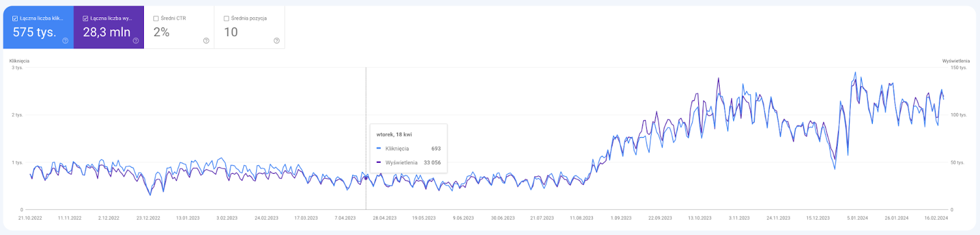The width and height of the screenshot is (980, 235).
Task: Click the date label 2.12.2022
Action: click(109, 218)
